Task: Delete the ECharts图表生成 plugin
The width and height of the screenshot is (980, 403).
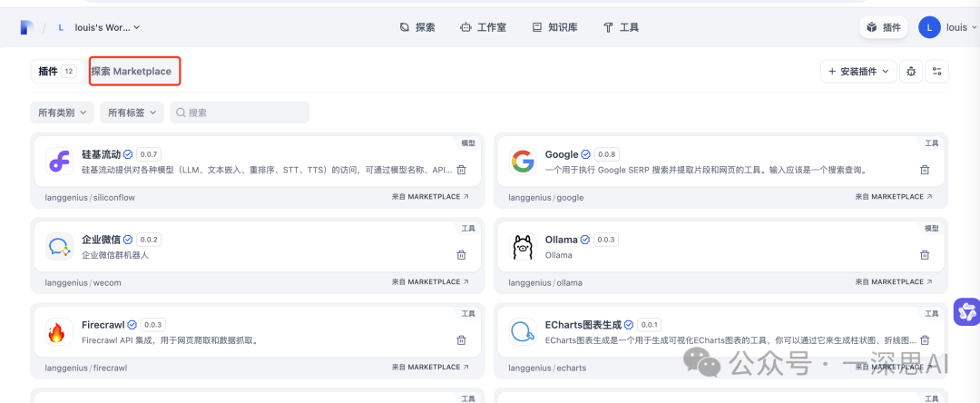Action: tap(925, 339)
